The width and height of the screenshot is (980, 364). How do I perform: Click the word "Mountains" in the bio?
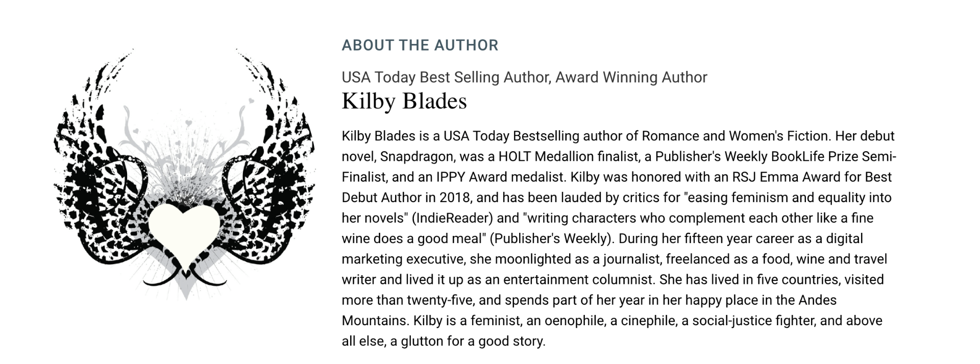[x=374, y=321]
